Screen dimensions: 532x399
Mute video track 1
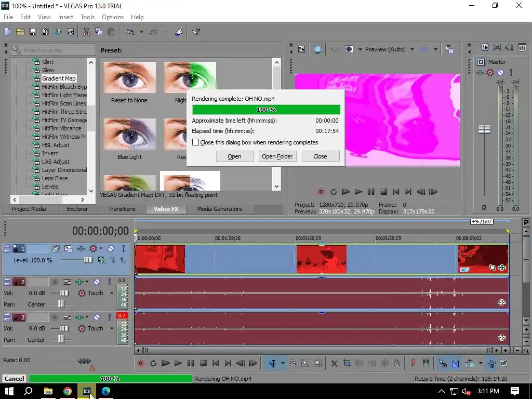[111, 249]
